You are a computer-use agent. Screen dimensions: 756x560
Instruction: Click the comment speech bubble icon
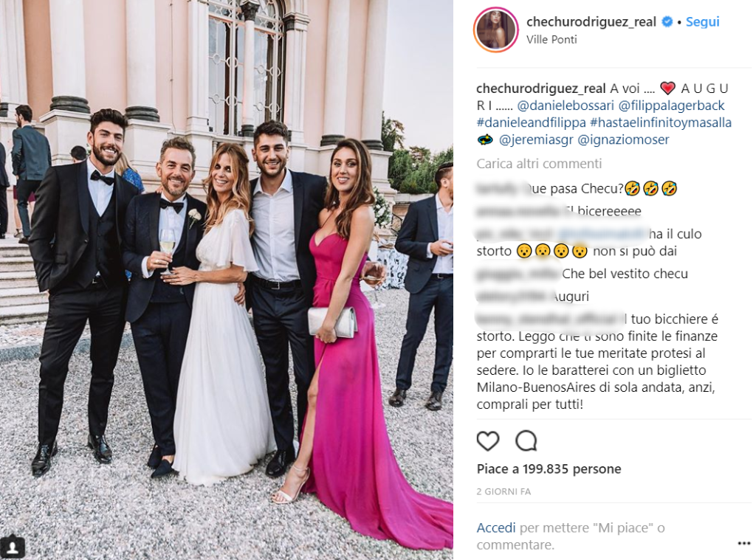click(526, 440)
